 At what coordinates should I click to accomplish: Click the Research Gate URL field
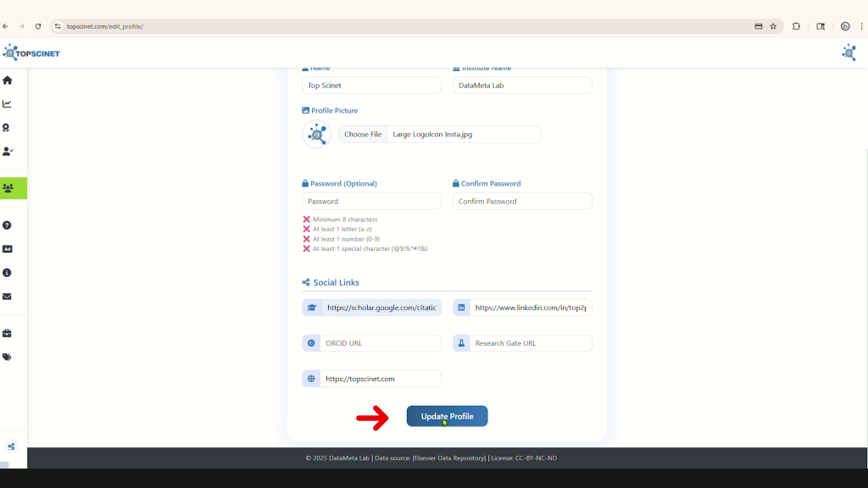[x=530, y=343]
